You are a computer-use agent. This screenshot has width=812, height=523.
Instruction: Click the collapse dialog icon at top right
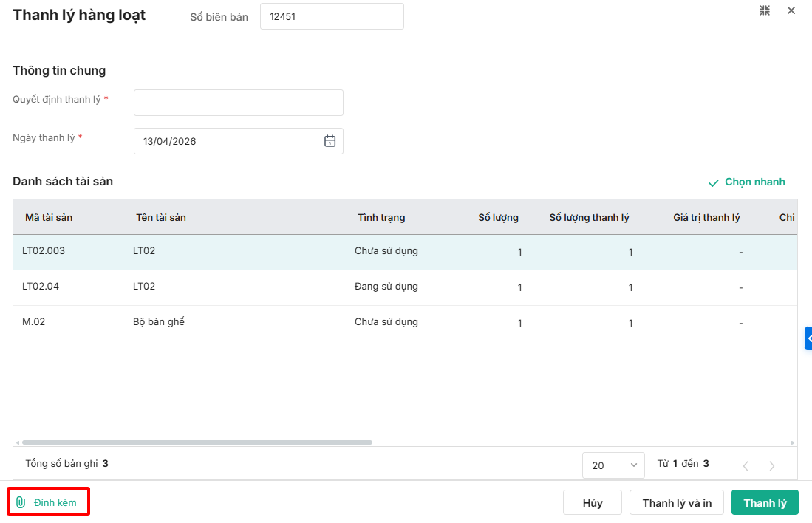[765, 10]
